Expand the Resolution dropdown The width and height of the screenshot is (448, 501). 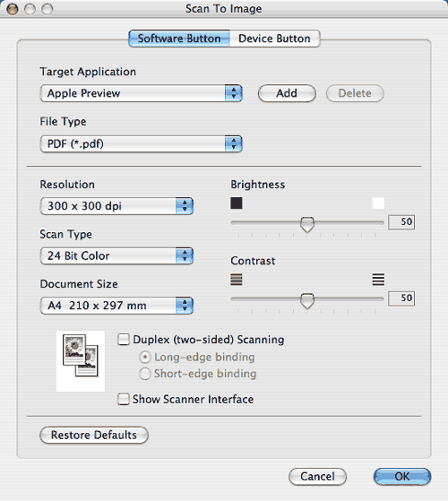116,206
